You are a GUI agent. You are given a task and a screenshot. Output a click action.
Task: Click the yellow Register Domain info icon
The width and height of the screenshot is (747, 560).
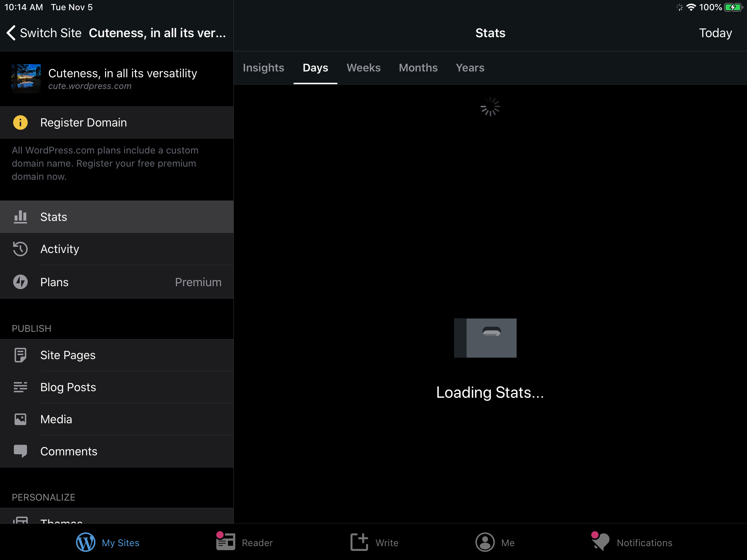coord(20,122)
